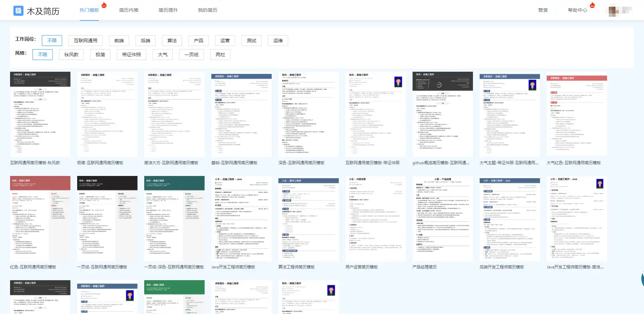
Task: Click caption 大气红色-互联网通用简历模板
Action: (574, 163)
